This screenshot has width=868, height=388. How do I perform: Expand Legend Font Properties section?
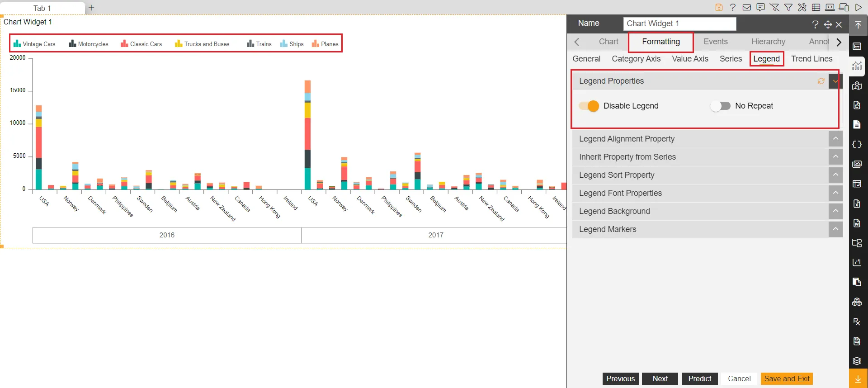(835, 193)
